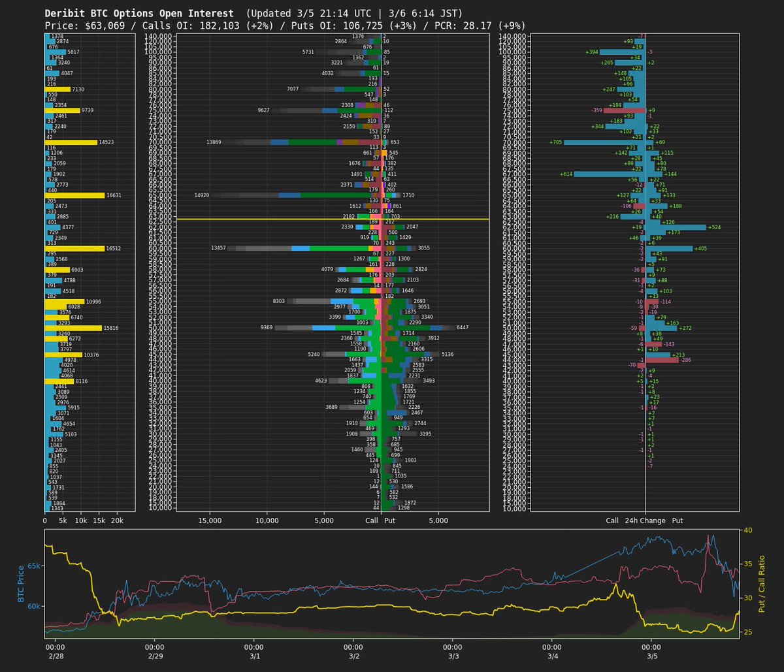Click the 65k BTC price tick
The image size is (784, 672).
[x=34, y=566]
